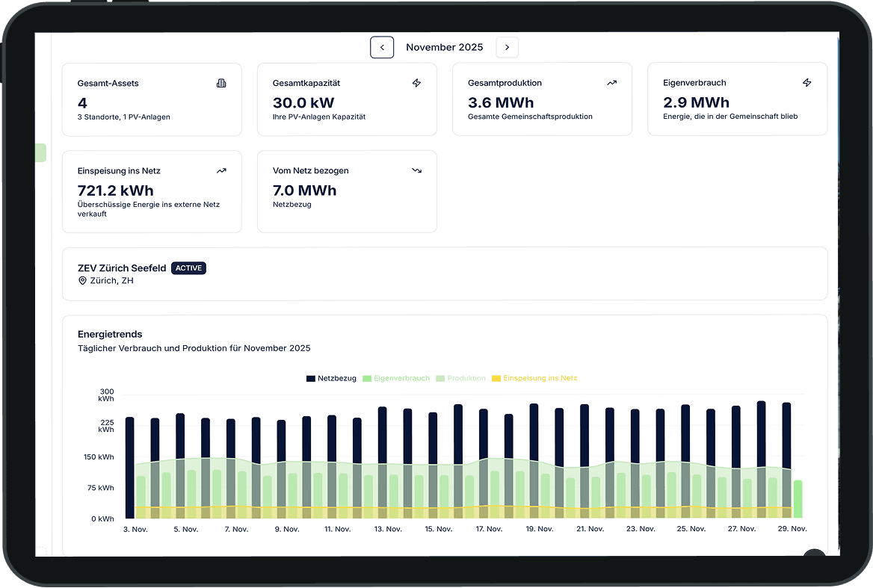Click the location pin next to Zürich, ZH
The width and height of the screenshot is (873, 588).
point(82,281)
